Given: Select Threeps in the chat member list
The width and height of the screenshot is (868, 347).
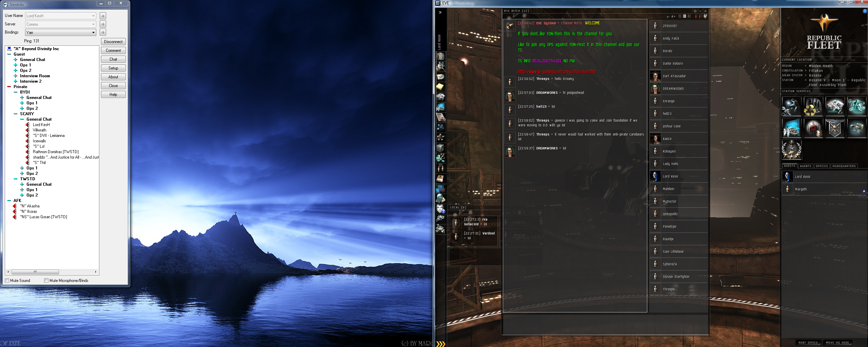Looking at the screenshot, I should (679, 289).
